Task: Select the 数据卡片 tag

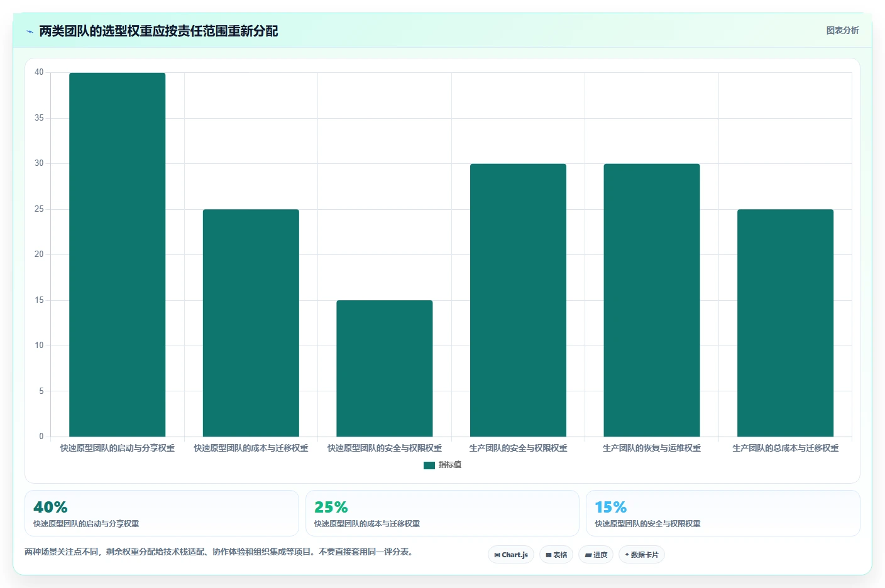Action: tap(642, 555)
